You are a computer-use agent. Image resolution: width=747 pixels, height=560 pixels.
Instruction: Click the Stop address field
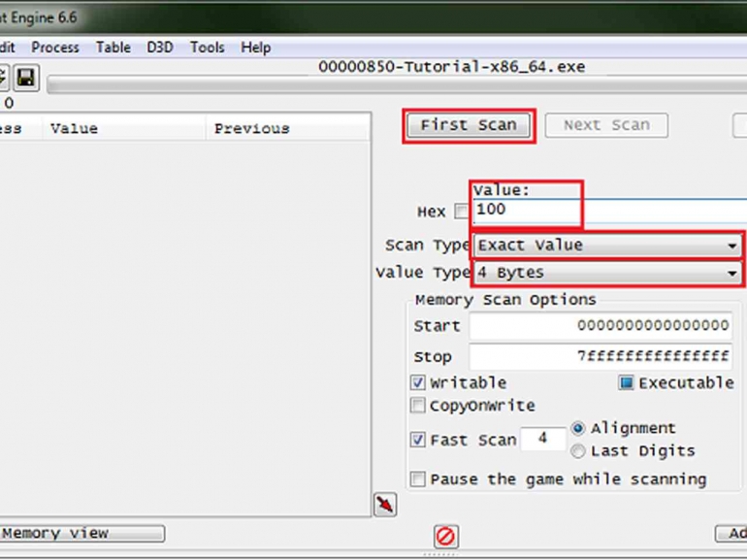pos(601,356)
